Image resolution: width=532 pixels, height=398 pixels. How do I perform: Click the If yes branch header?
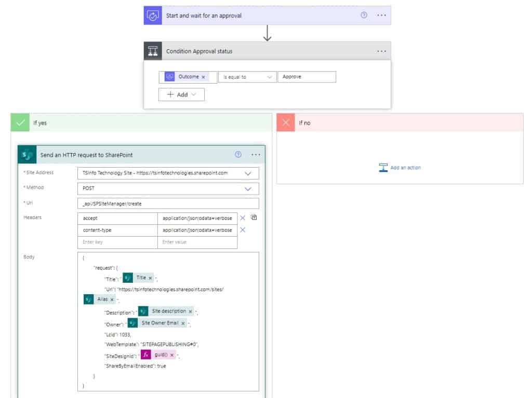141,122
